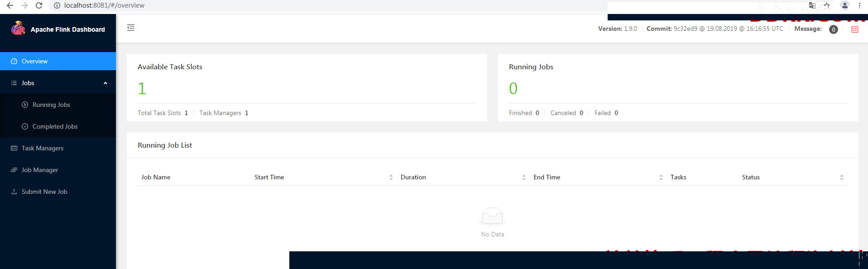868x269 pixels.
Task: Click the Failed jobs statistic
Action: coord(606,113)
